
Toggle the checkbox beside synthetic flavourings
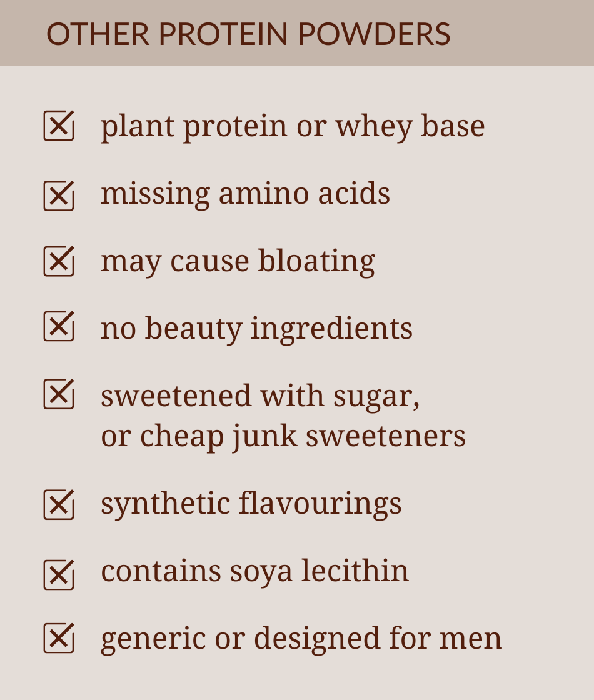click(x=59, y=504)
